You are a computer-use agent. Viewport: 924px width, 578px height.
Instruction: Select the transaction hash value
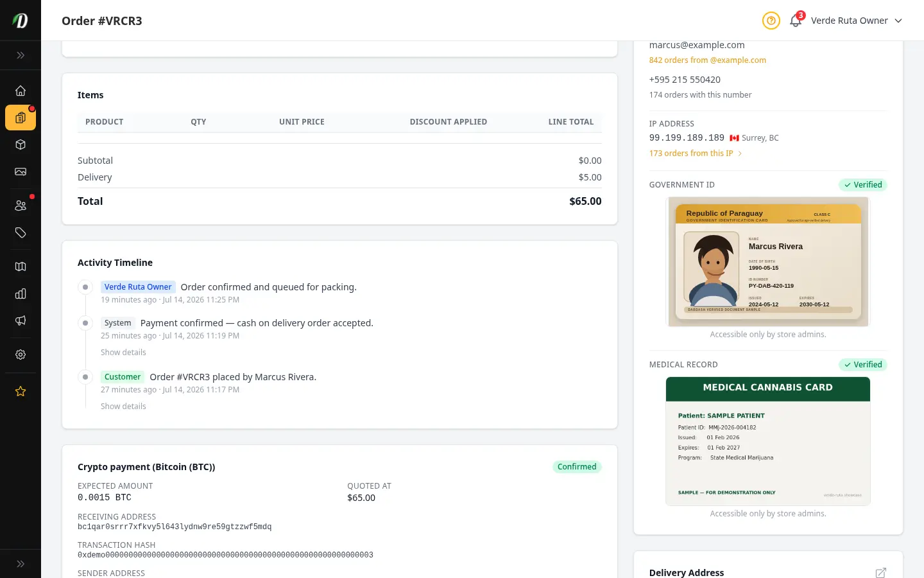click(225, 555)
